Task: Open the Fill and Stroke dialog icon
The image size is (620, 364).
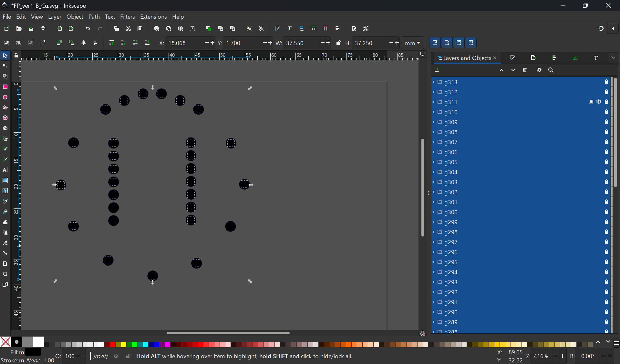Action: click(x=277, y=29)
